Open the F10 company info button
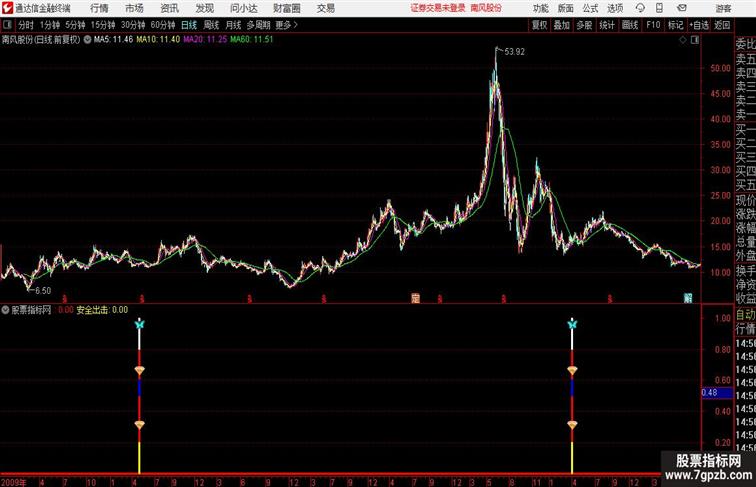The image size is (756, 487). coord(653,25)
